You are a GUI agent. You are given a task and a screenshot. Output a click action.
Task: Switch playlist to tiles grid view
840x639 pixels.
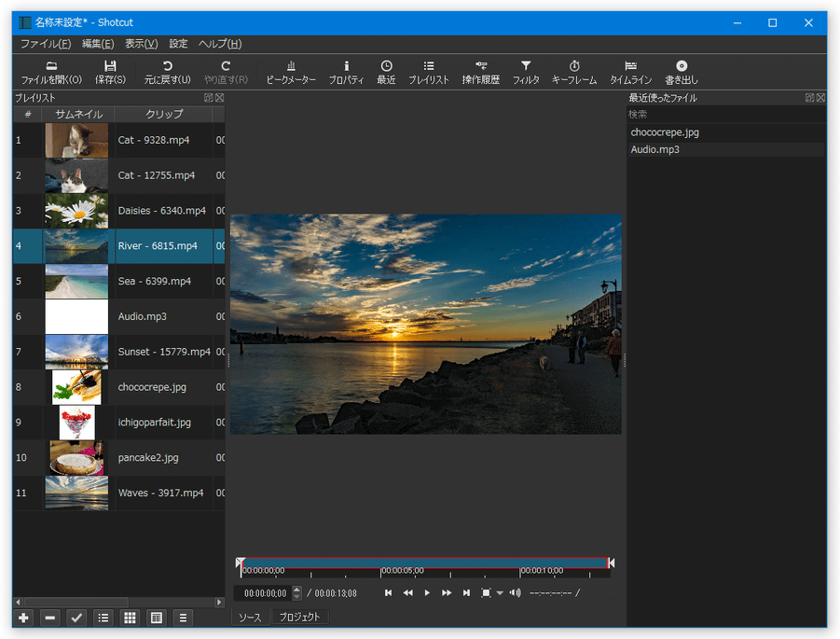coord(130,618)
